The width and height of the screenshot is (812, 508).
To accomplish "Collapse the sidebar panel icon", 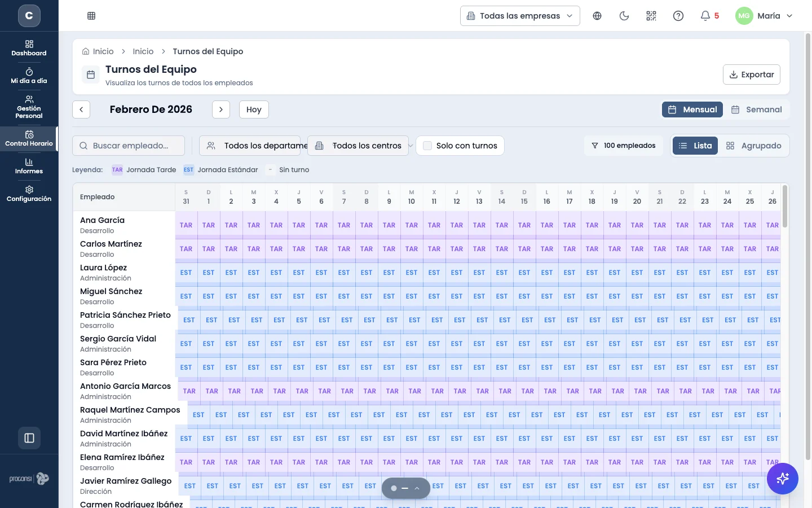I will pos(29,438).
